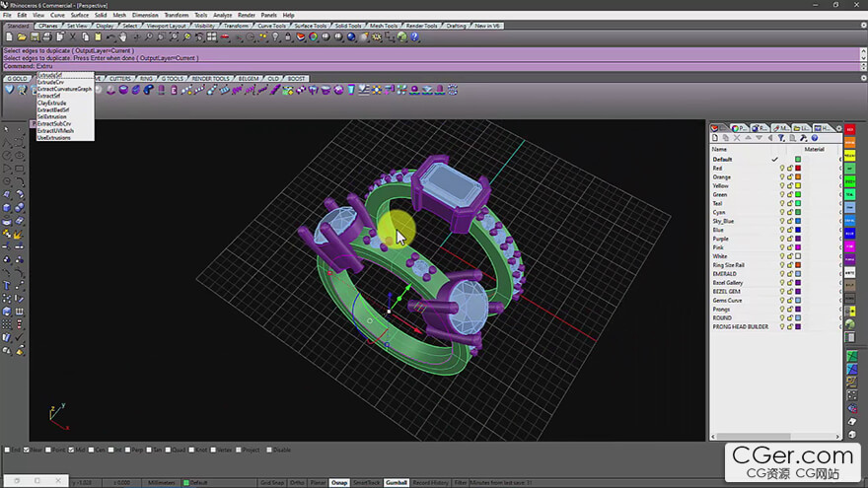The image size is (868, 488).
Task: Toggle Ortho in status bar
Action: pos(297,482)
